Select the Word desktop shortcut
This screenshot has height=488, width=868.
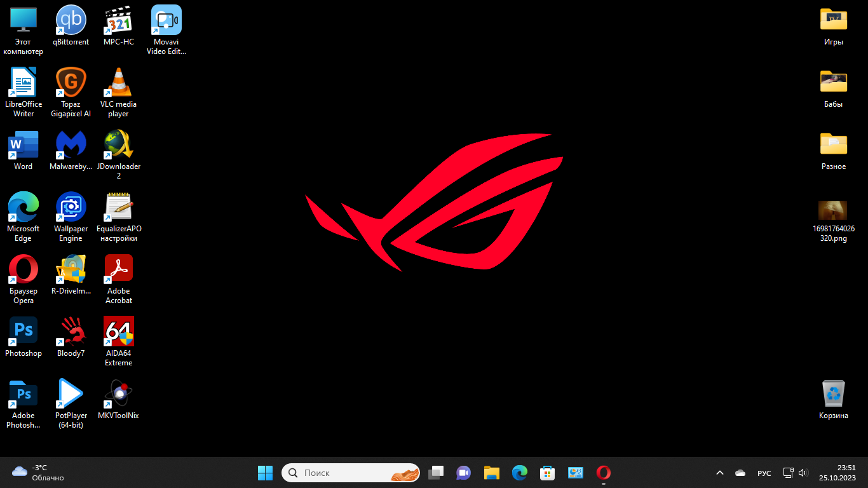point(24,151)
